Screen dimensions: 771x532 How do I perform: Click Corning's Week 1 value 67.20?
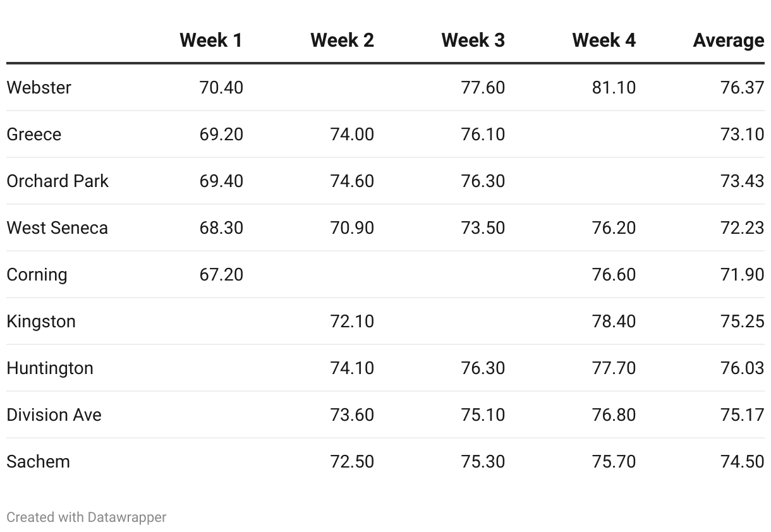[x=221, y=274]
